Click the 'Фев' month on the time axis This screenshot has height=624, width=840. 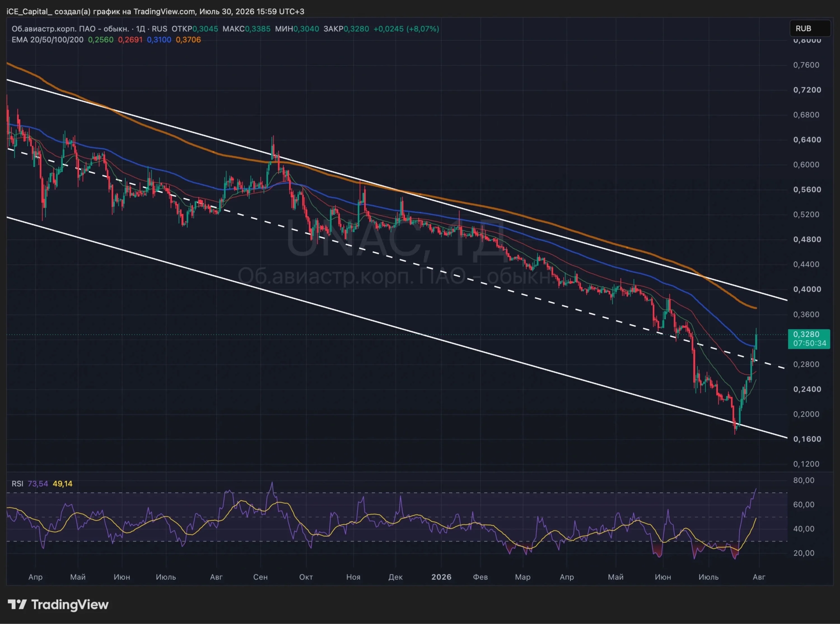tap(480, 577)
